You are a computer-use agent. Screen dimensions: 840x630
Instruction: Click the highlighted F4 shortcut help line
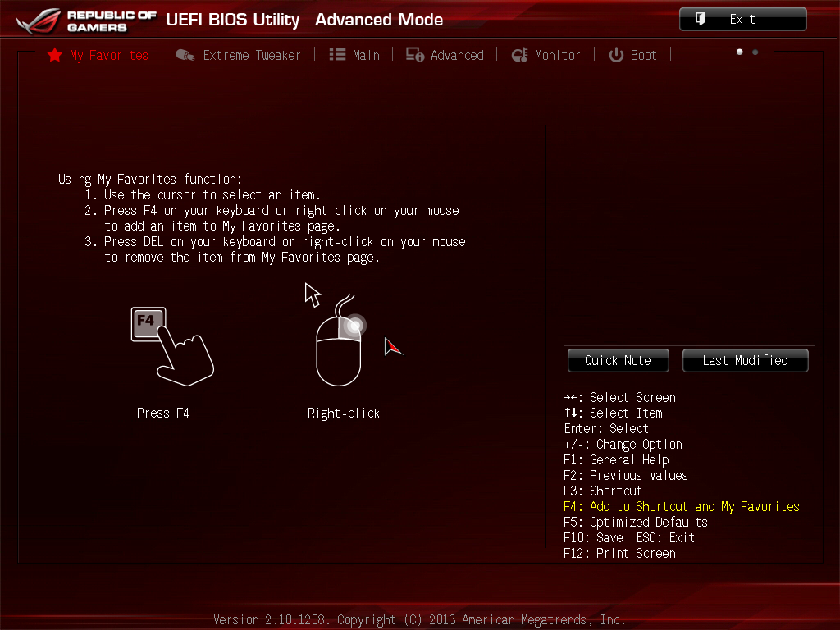tap(681, 507)
